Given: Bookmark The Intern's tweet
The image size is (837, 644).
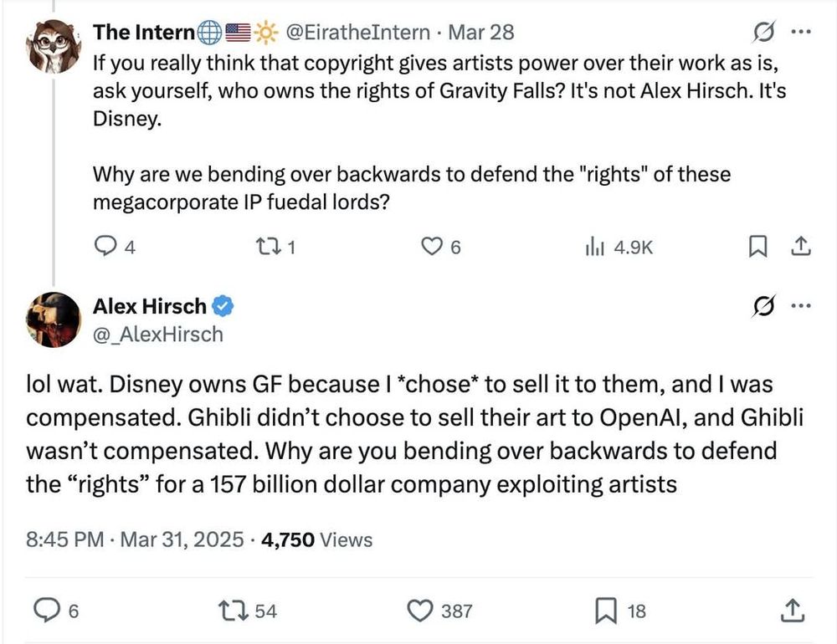Looking at the screenshot, I should 757,247.
